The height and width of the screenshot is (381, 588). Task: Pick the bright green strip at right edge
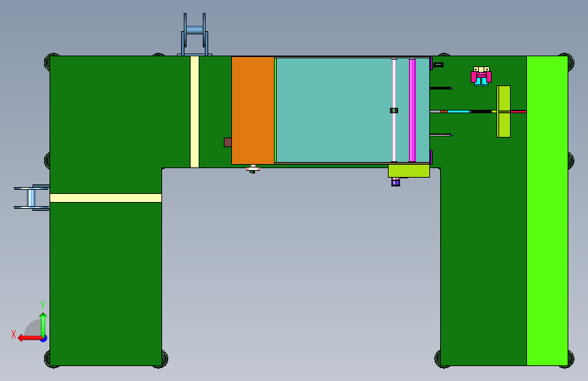[547, 211]
